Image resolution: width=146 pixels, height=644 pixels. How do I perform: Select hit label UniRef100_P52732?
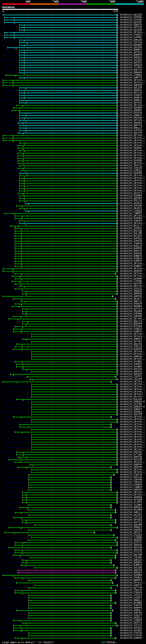click(x=131, y=201)
